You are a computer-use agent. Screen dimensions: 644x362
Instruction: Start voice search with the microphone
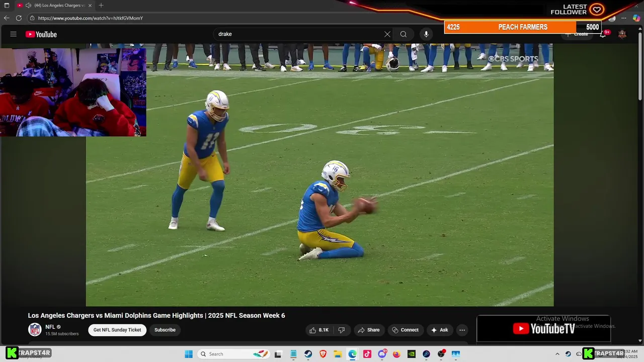click(x=426, y=34)
